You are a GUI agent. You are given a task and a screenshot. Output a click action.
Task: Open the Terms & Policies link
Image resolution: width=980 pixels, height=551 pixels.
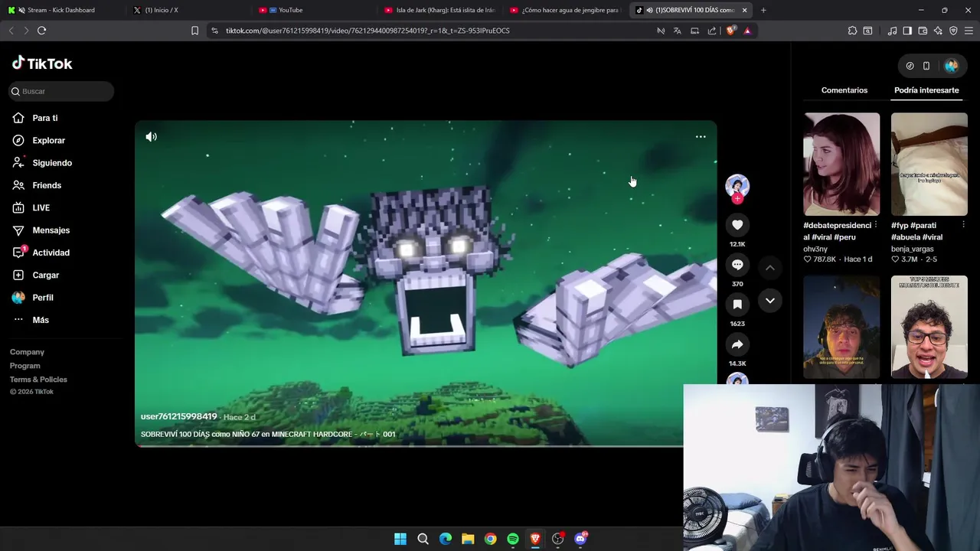[x=38, y=380]
